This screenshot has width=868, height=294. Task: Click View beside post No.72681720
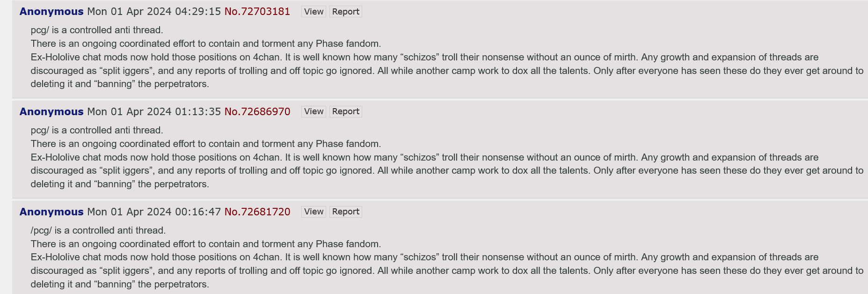[314, 212]
